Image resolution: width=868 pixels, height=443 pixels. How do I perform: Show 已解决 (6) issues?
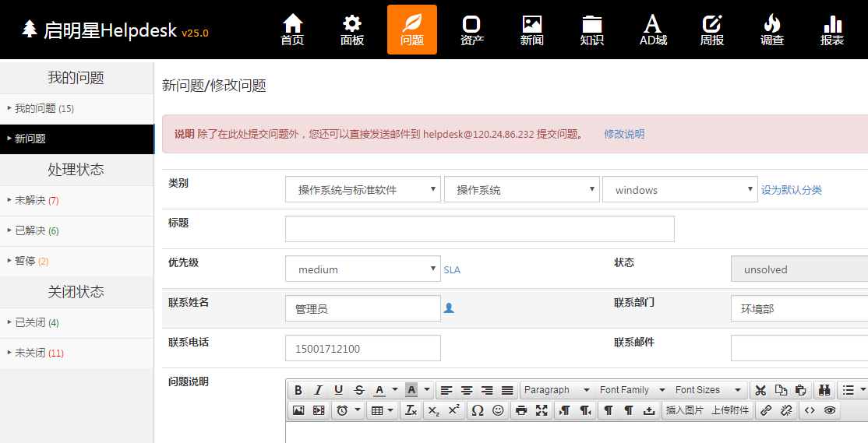(77, 230)
